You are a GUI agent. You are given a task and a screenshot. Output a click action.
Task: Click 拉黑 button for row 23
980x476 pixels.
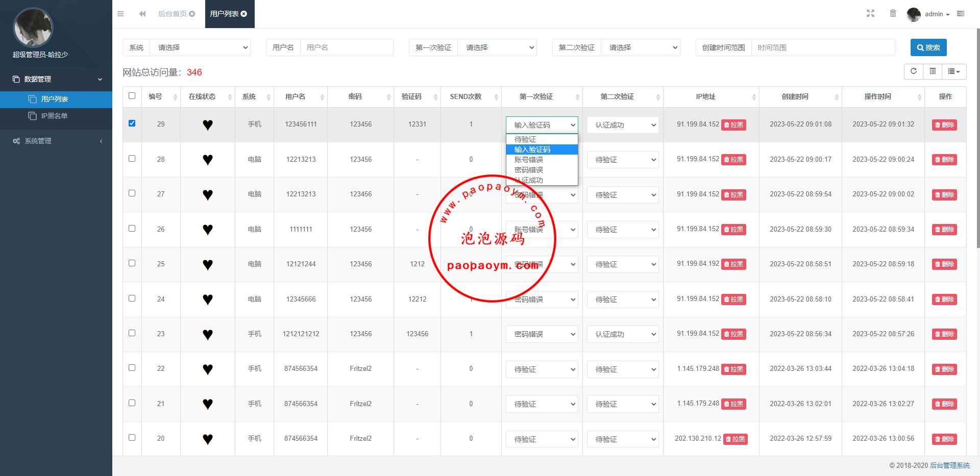point(733,334)
